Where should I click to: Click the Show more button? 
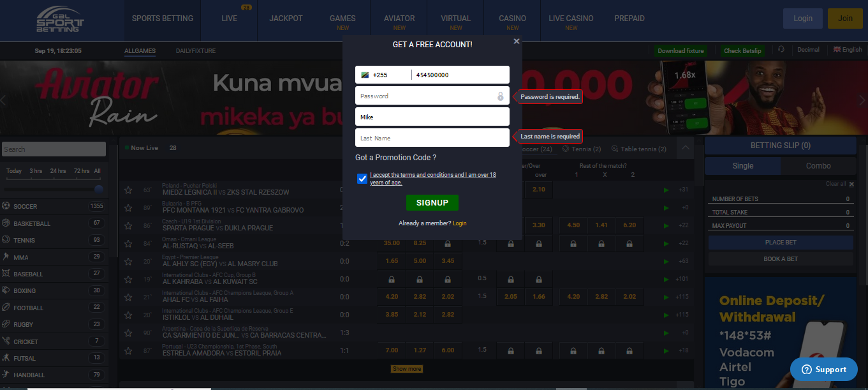tap(407, 369)
